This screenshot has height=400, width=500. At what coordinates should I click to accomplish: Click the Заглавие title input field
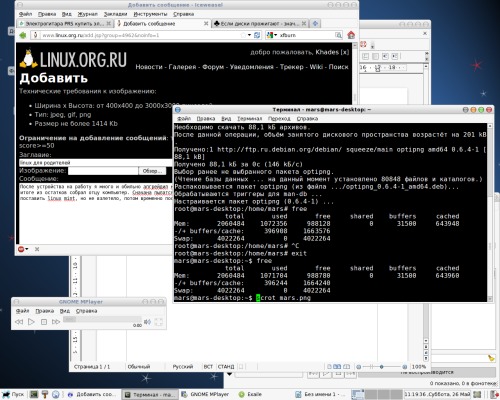click(96, 163)
